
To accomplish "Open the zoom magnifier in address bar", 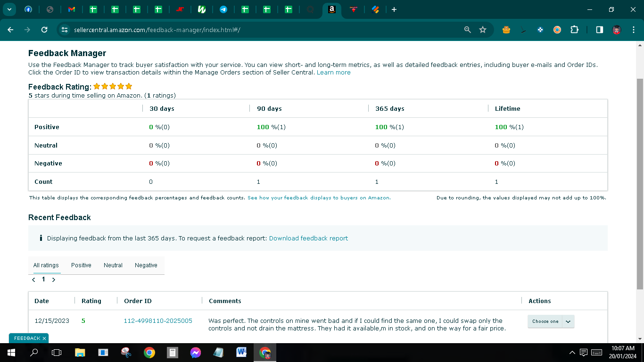I will tap(468, 30).
